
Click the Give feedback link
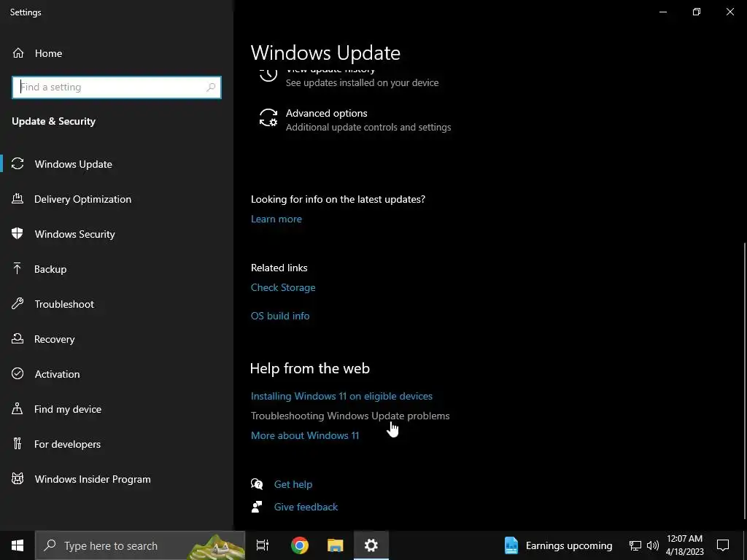coord(306,507)
